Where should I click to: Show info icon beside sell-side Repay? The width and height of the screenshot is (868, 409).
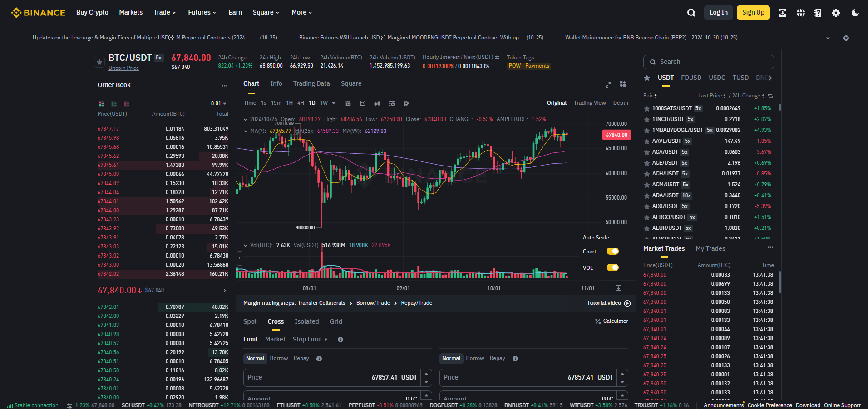coord(515,359)
